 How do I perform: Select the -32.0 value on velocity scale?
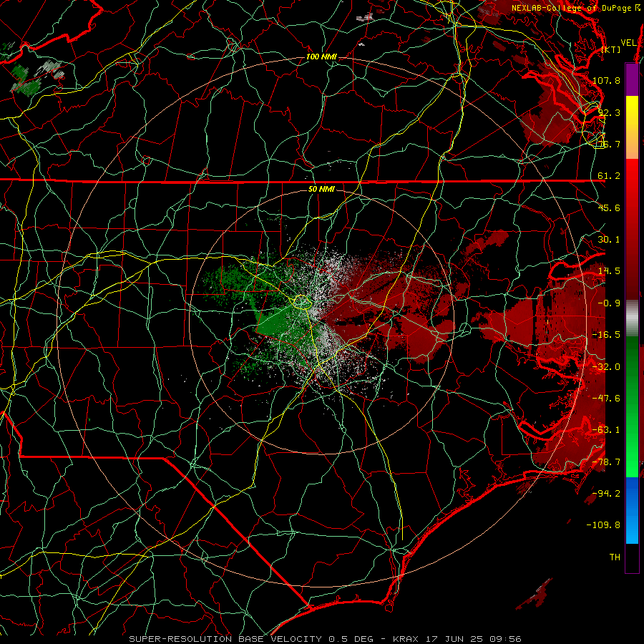606,367
